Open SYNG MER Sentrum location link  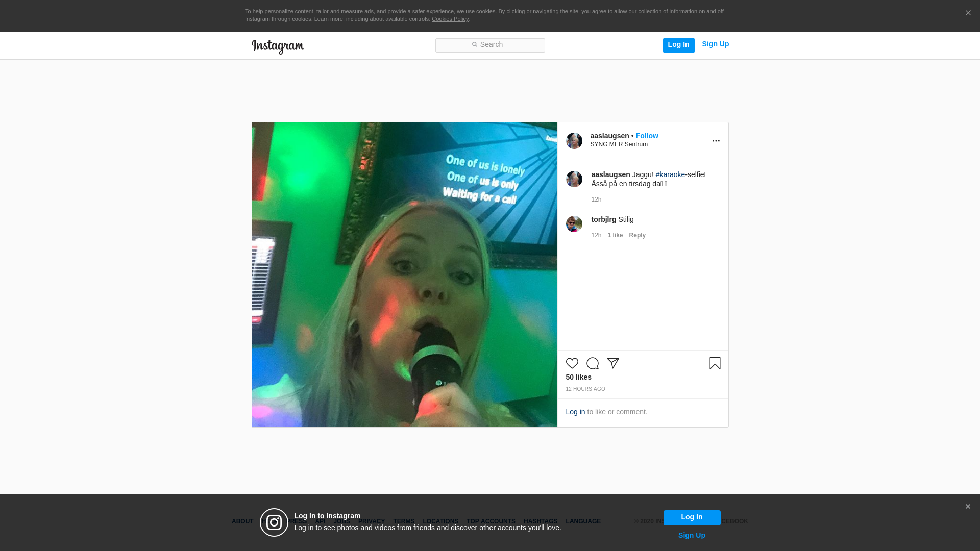tap(619, 144)
